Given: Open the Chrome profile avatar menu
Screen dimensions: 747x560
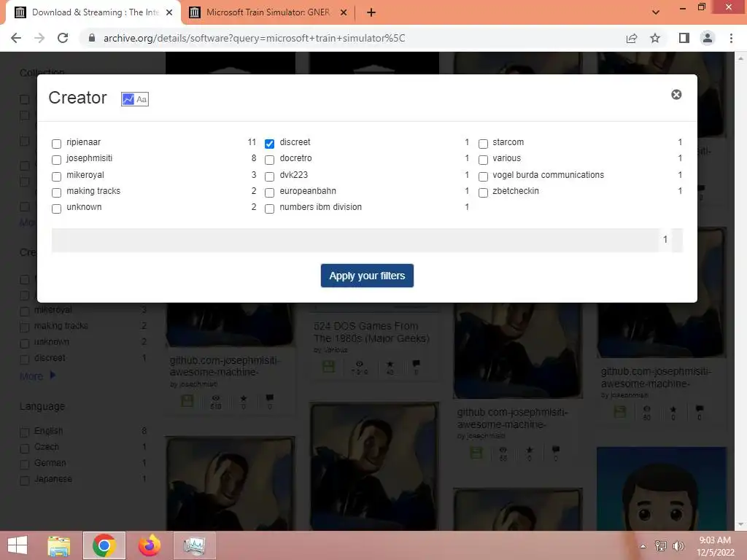Looking at the screenshot, I should point(708,38).
